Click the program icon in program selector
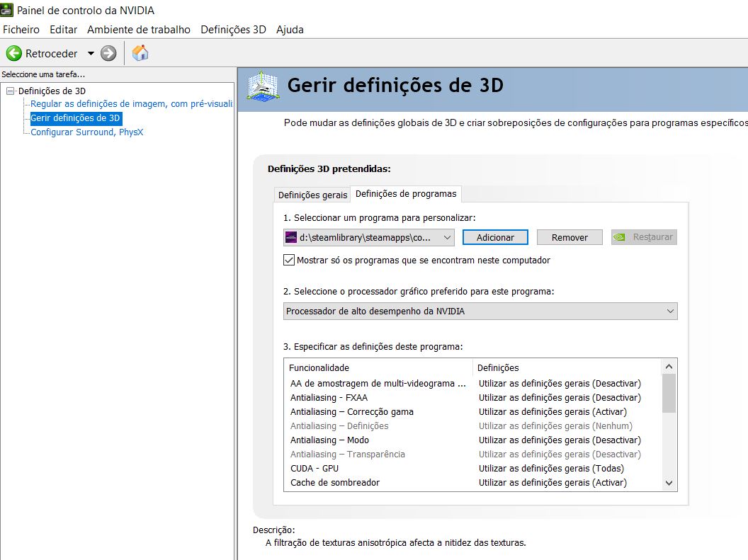Screen dimensions: 748x560 coord(290,237)
